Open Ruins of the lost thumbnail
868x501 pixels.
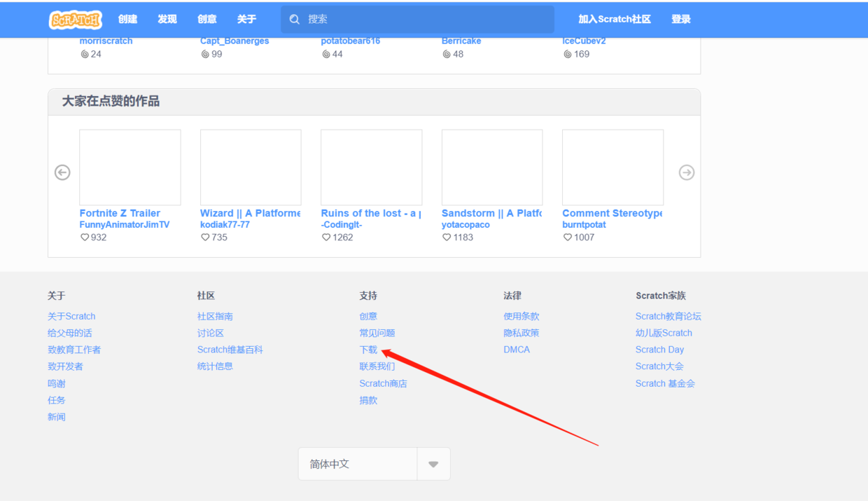click(x=372, y=167)
